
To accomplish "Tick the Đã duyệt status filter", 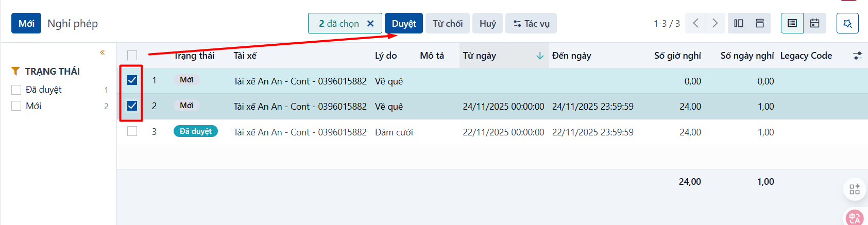I will [x=16, y=90].
